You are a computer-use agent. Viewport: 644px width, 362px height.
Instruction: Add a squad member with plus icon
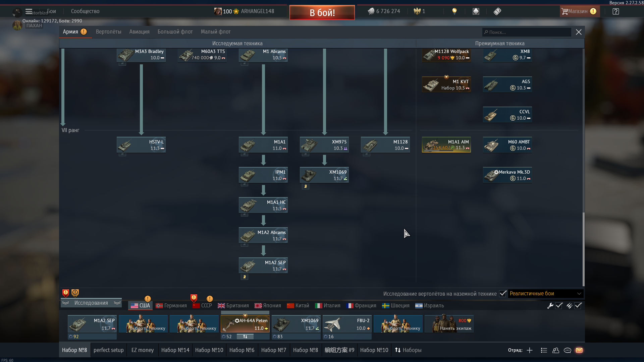530,350
